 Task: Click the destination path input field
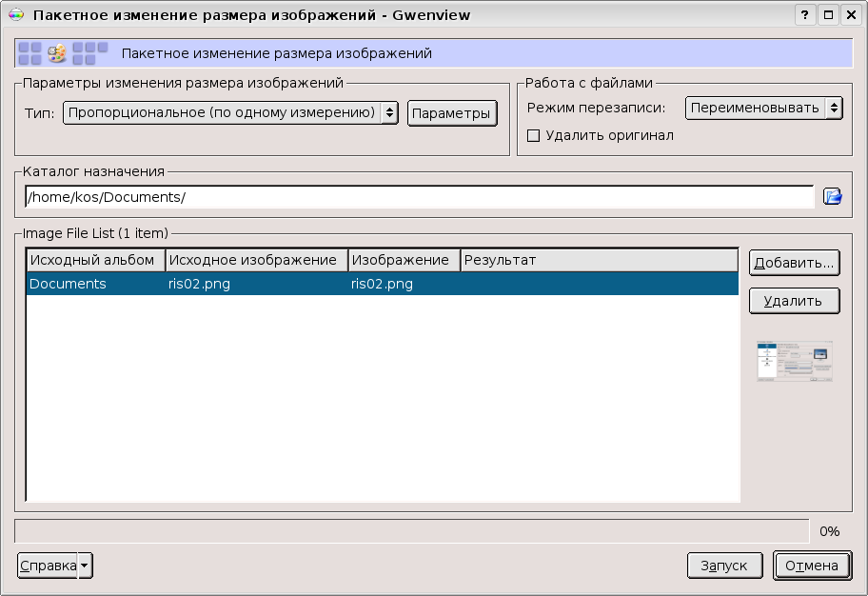point(419,197)
